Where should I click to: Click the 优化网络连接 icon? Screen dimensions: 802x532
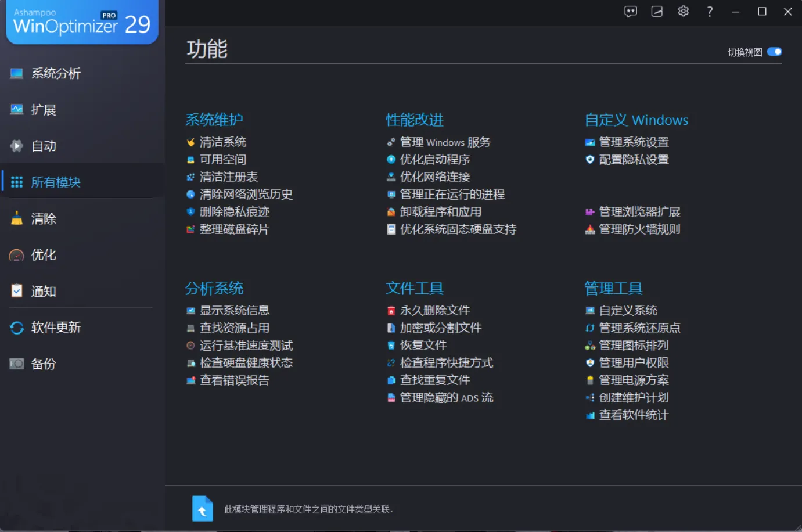coord(391,177)
